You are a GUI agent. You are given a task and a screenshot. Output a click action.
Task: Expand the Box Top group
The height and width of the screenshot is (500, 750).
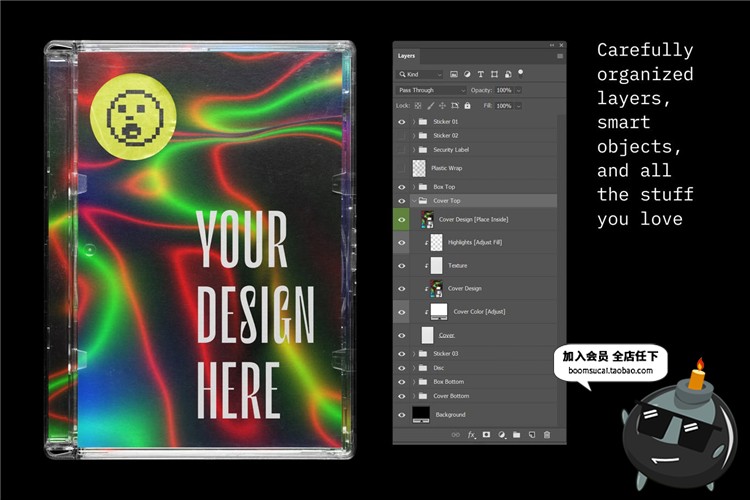[x=413, y=187]
